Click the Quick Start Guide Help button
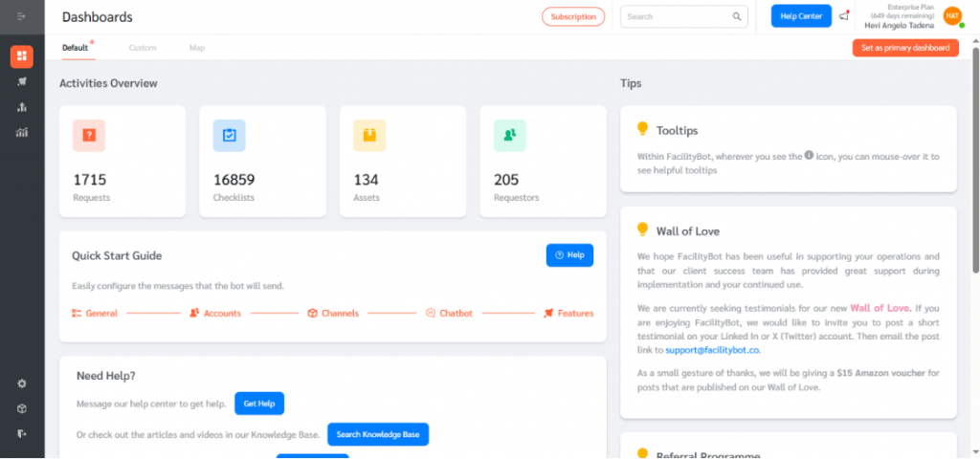 (569, 254)
